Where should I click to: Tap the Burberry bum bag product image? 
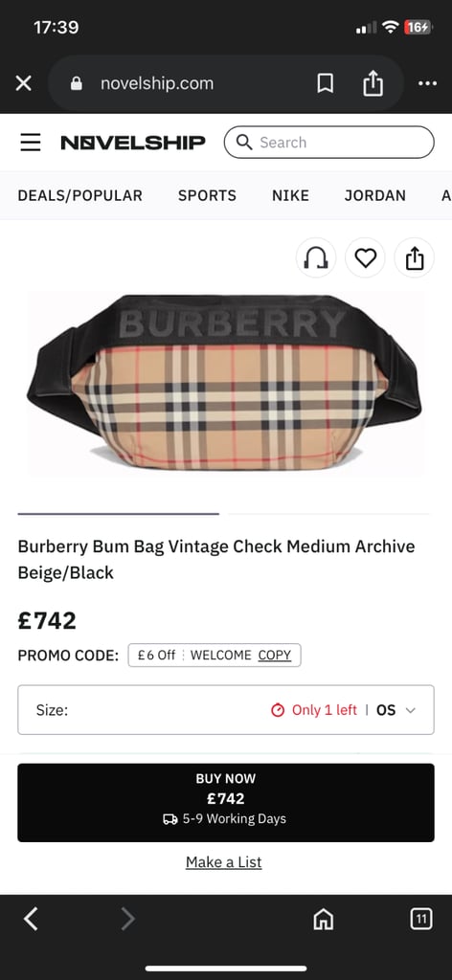coord(224,381)
